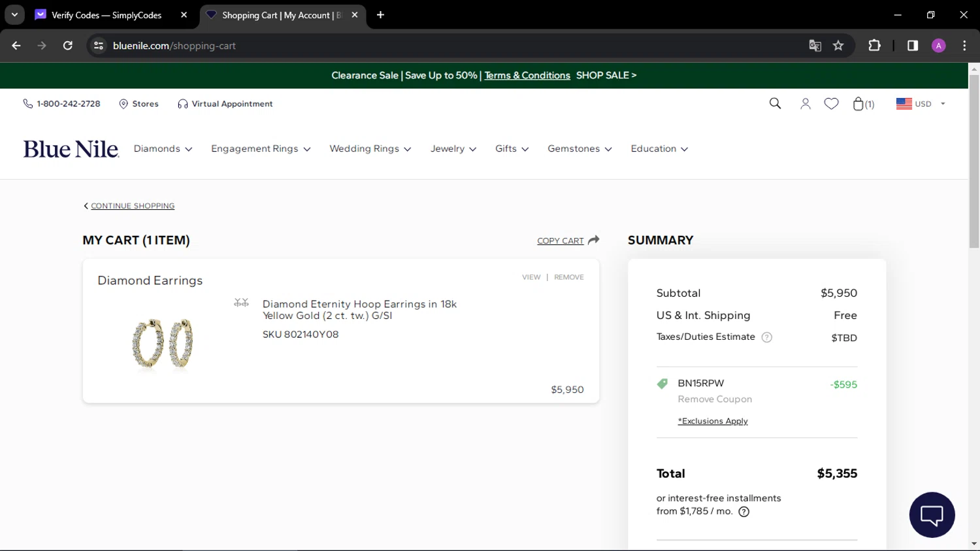Click the Taxes/Duties Estimate help icon
980x551 pixels.
pos(767,337)
